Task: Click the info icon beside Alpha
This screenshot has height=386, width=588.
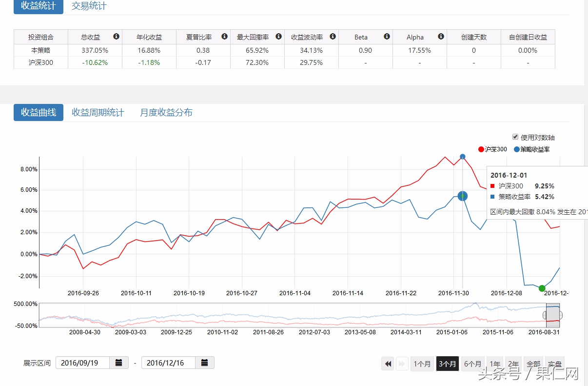Action: pos(441,37)
